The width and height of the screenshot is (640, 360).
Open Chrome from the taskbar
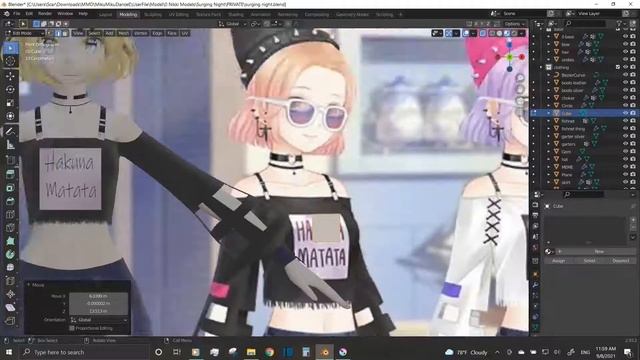(269, 352)
